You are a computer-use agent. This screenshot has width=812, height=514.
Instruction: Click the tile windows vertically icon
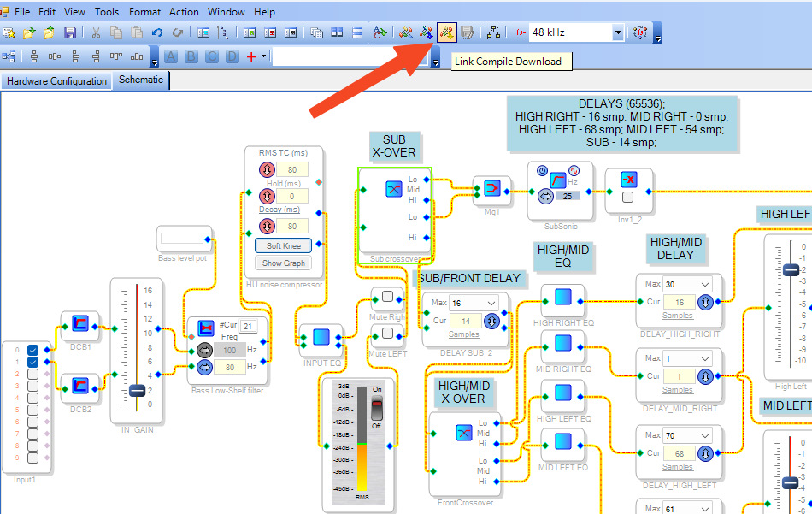[337, 32]
